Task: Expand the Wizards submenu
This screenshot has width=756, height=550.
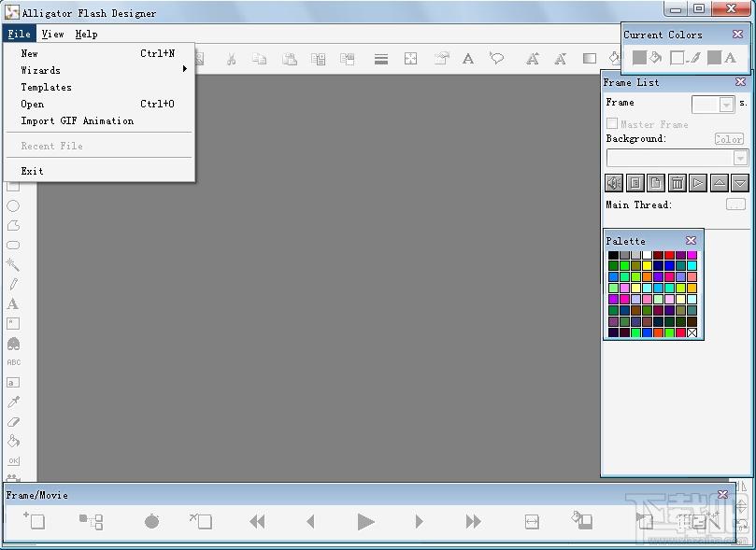Action: click(x=98, y=70)
